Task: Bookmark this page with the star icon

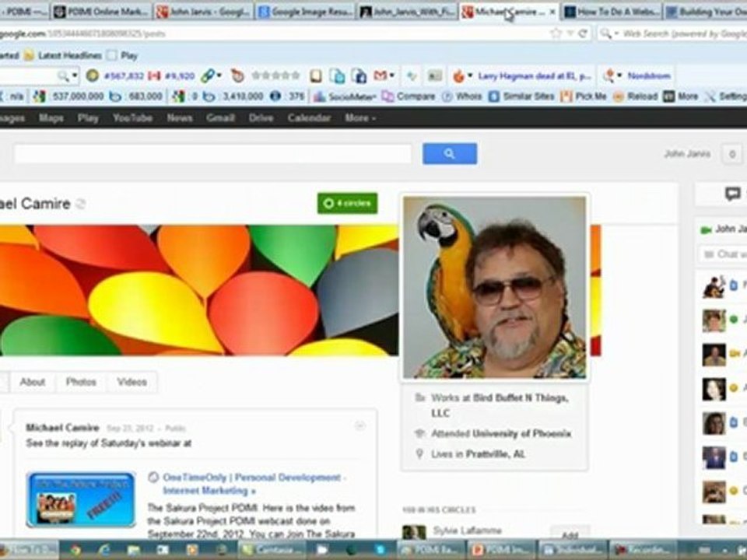Action: [x=556, y=33]
